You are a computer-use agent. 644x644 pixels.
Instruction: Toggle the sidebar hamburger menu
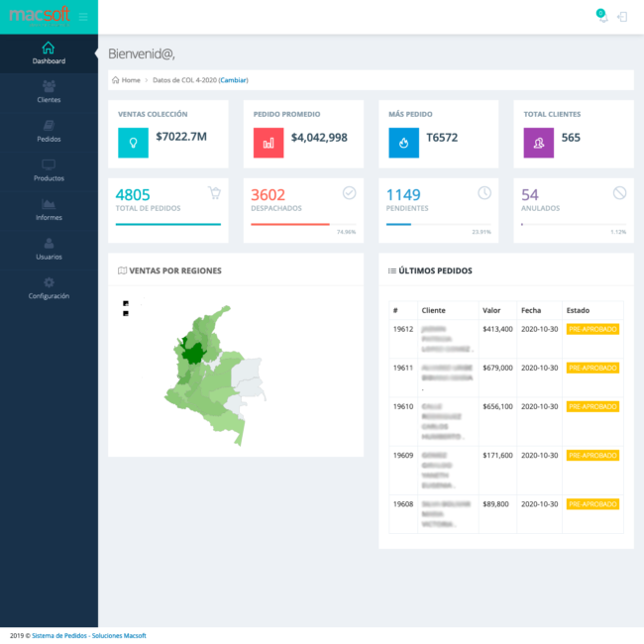[x=83, y=17]
